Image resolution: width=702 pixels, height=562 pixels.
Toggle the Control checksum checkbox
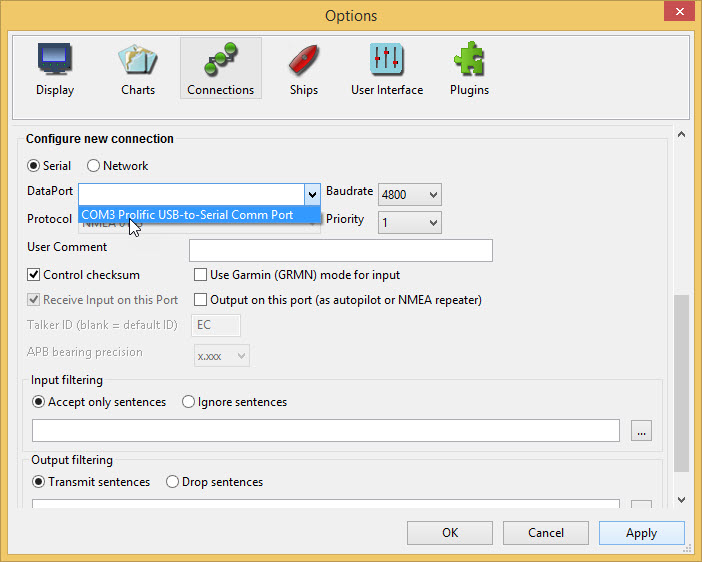point(34,275)
